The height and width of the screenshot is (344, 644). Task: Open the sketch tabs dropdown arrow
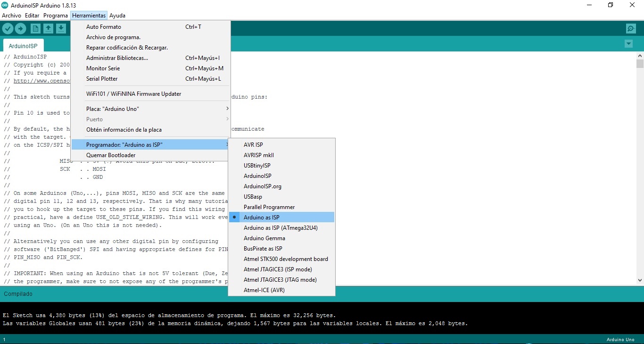point(628,43)
